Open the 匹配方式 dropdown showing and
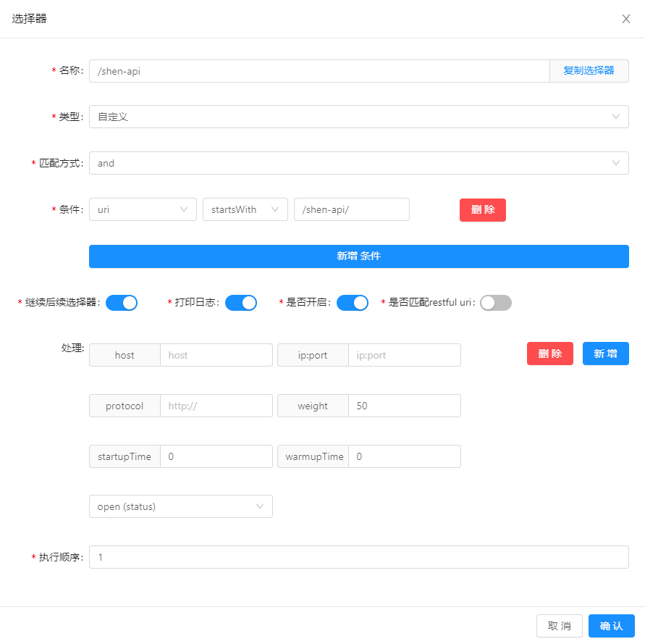Image resolution: width=645 pixels, height=644 pixels. click(358, 163)
